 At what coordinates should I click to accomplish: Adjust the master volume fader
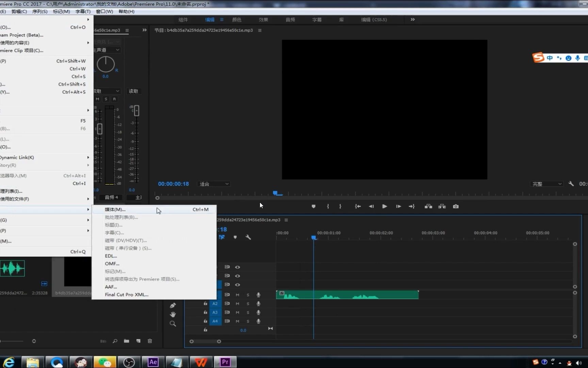[136, 110]
